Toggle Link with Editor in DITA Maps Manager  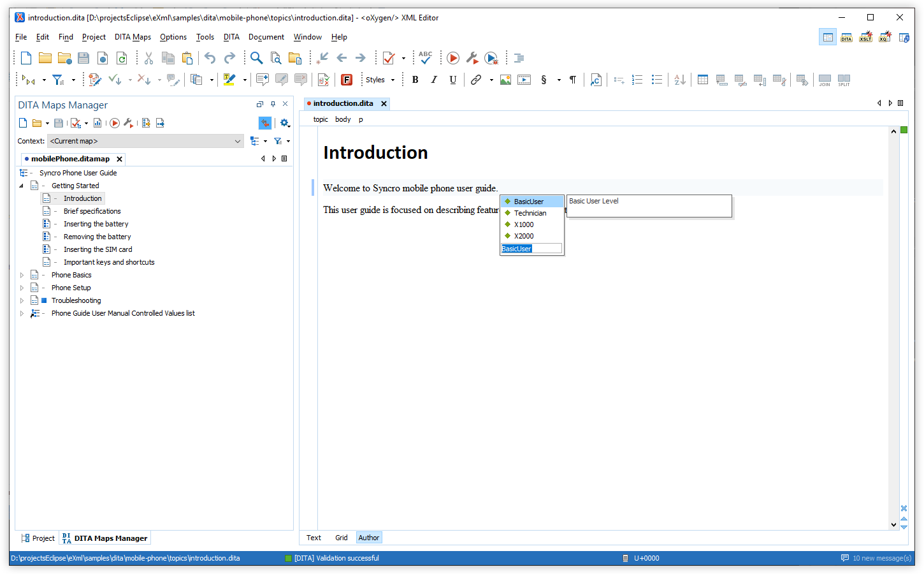(x=265, y=123)
